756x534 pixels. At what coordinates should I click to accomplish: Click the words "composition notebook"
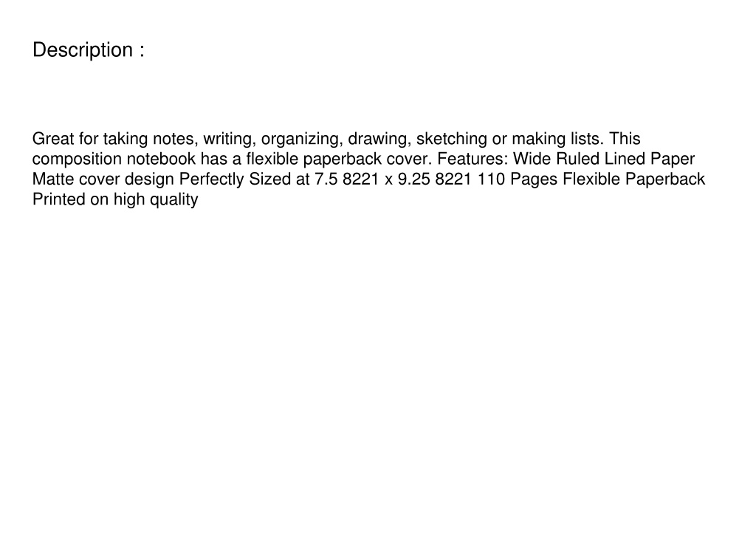coord(114,160)
